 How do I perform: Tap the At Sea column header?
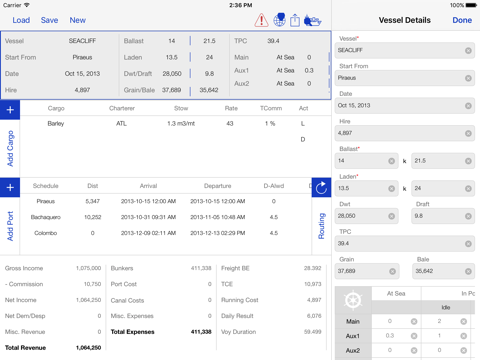(x=396, y=294)
